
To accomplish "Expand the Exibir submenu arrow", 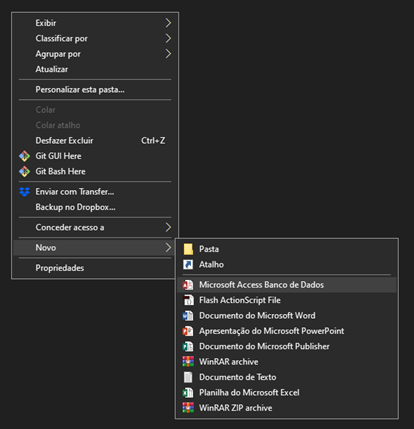I will (x=168, y=23).
